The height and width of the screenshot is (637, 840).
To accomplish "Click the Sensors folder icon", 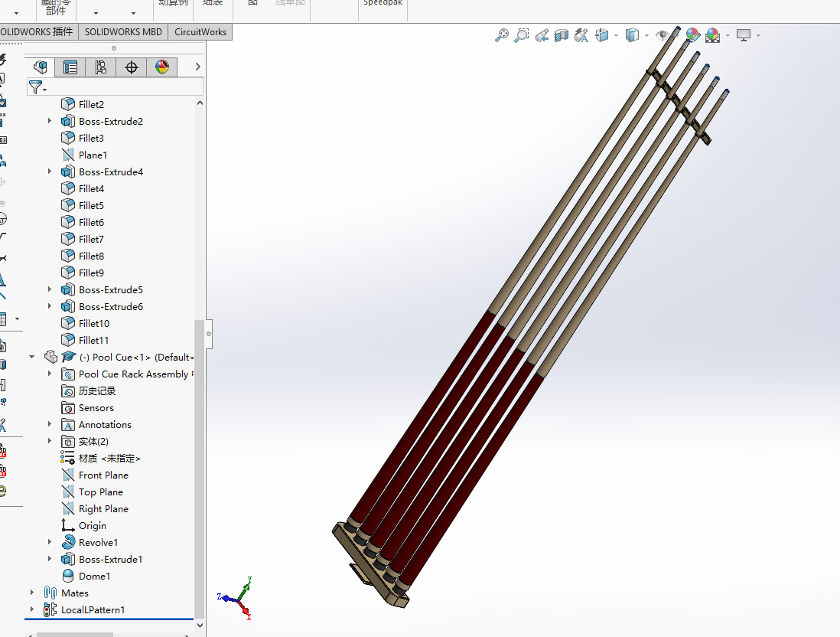I will click(x=68, y=407).
